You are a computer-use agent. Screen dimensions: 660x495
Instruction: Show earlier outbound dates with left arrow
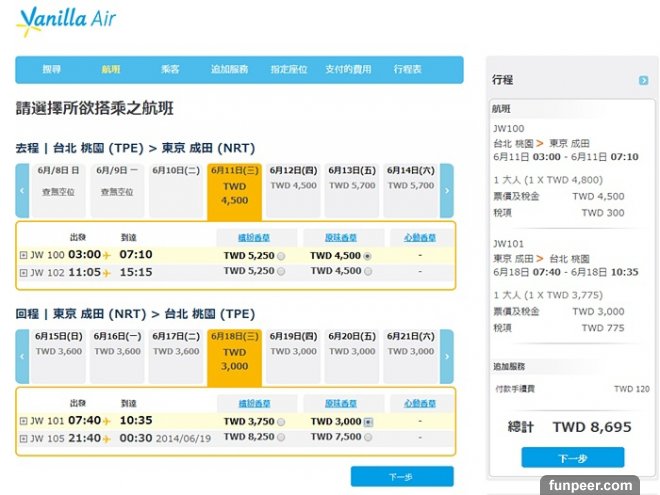click(22, 190)
